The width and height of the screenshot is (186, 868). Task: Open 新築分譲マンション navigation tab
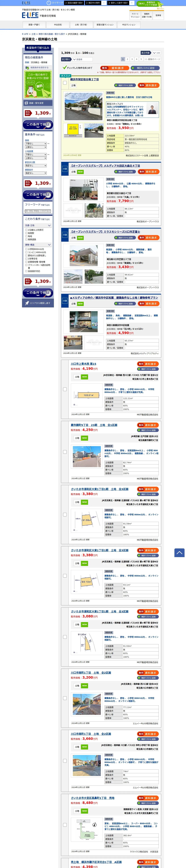tap(105, 25)
